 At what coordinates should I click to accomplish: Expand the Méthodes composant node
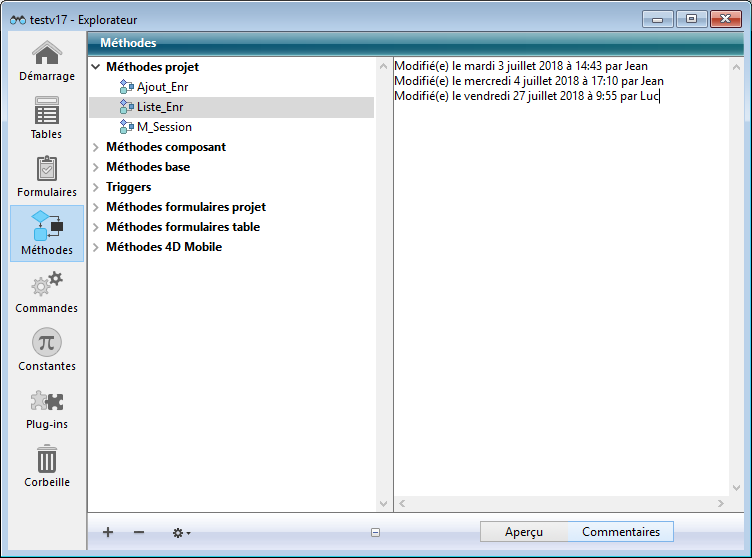click(96, 147)
